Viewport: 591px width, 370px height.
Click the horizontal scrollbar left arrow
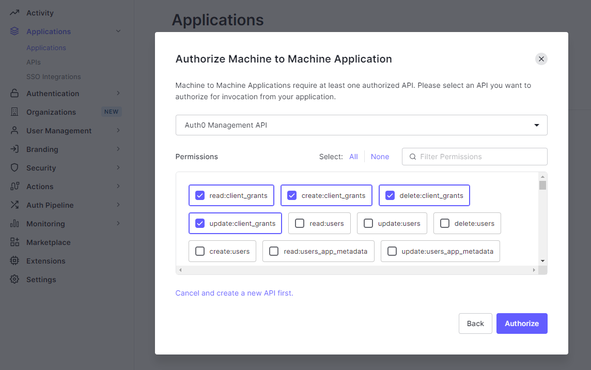coord(181,270)
